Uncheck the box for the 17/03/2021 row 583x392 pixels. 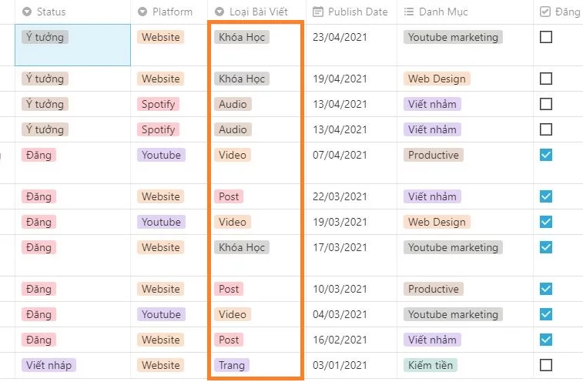[546, 247]
